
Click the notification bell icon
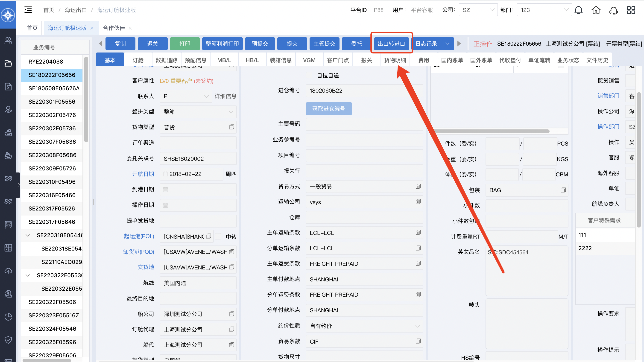pyautogui.click(x=578, y=10)
